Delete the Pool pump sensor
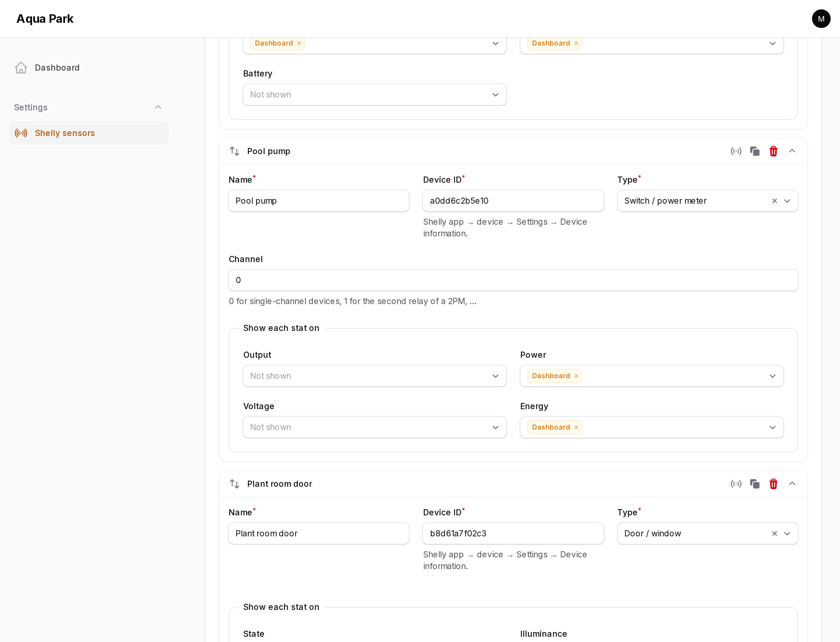This screenshot has width=840, height=642. pyautogui.click(x=773, y=151)
